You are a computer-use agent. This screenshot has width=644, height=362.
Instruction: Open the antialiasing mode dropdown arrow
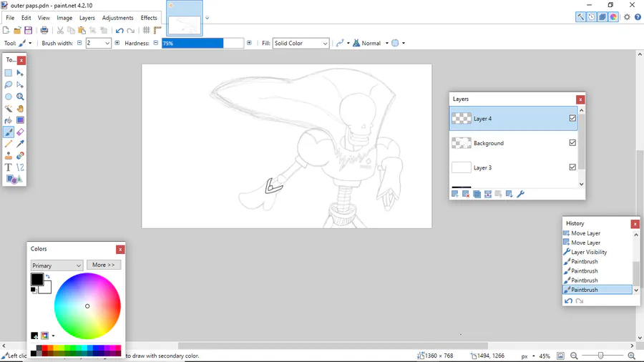348,43
